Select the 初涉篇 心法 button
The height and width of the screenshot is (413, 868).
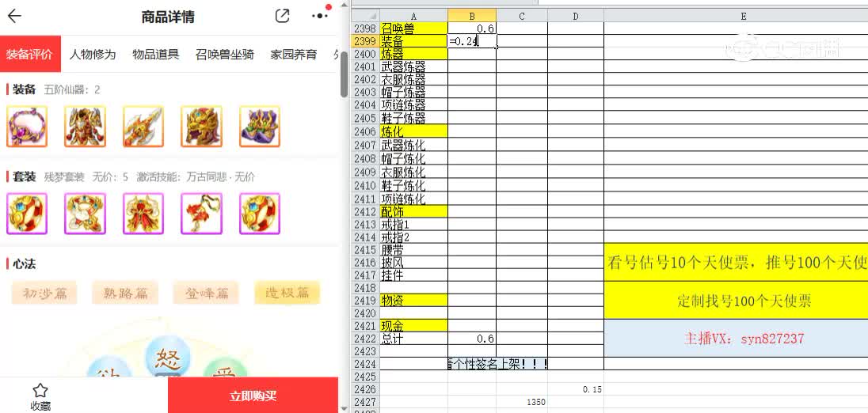[x=44, y=293]
